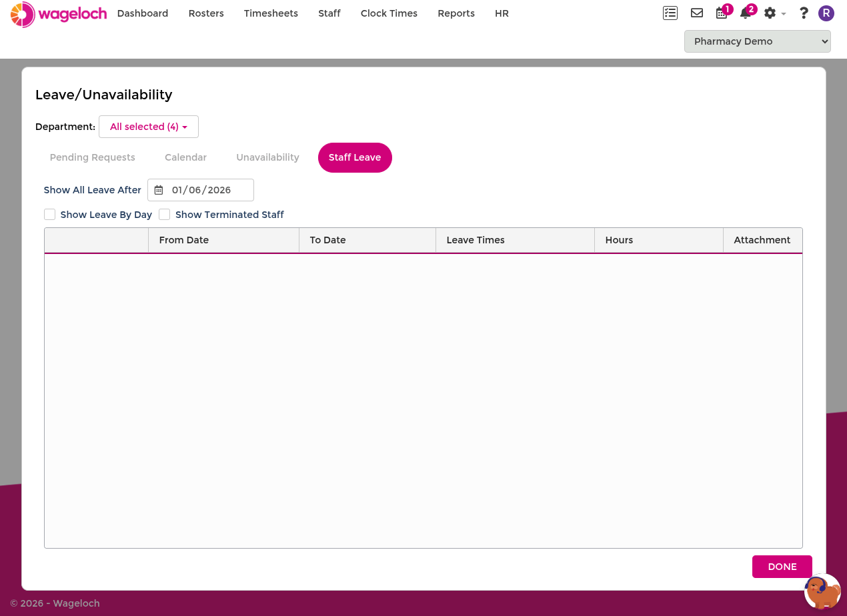Open the Dashboard menu
The width and height of the screenshot is (847, 616).
pos(143,13)
